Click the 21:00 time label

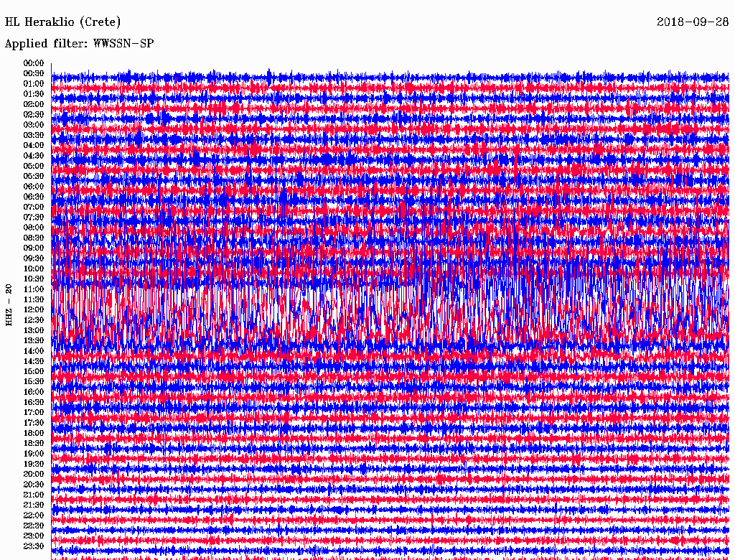click(34, 495)
